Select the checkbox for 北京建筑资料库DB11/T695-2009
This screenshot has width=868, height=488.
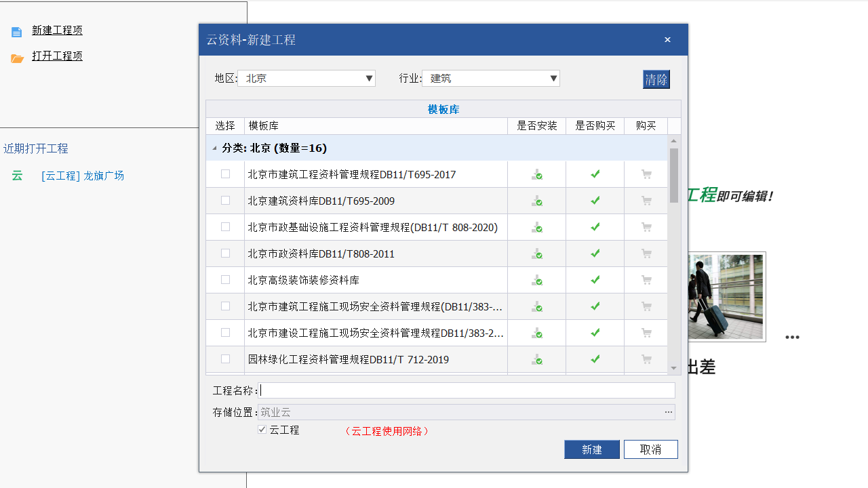tap(224, 201)
